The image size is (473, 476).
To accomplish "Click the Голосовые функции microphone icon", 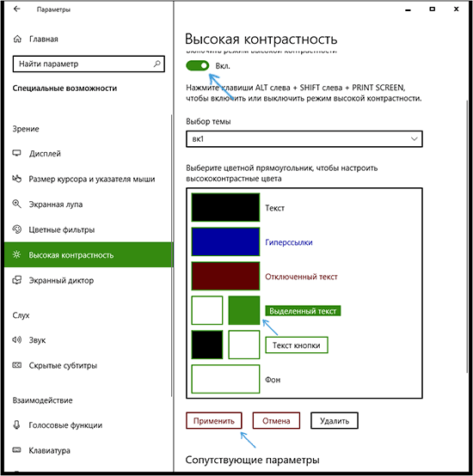I will tap(16, 424).
